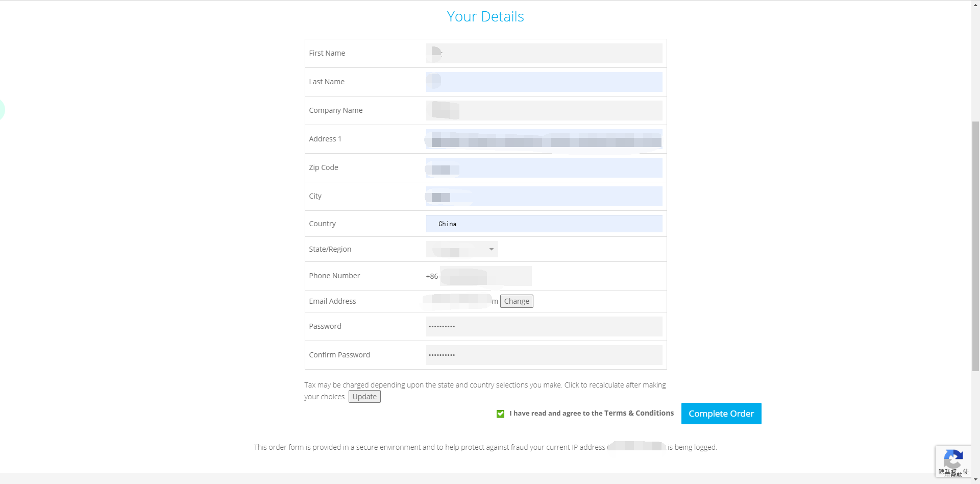This screenshot has width=980, height=484.
Task: Click Change next to the email address
Action: pyautogui.click(x=517, y=301)
